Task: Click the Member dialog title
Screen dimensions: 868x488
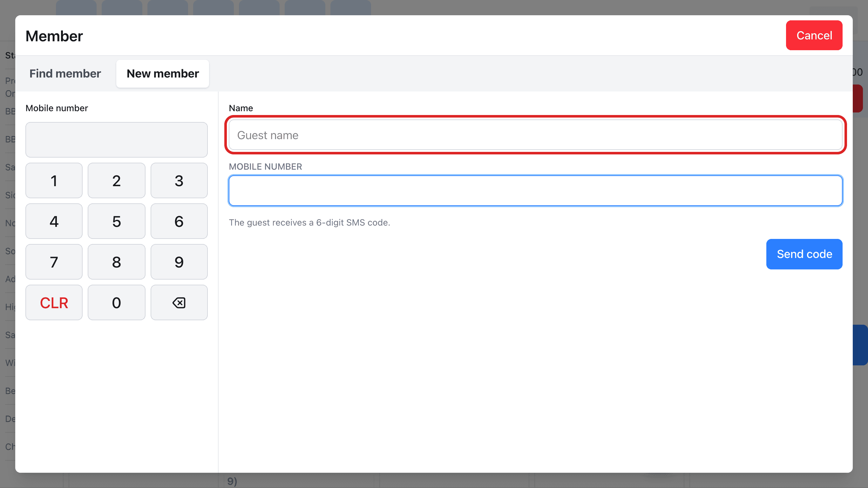Action: click(54, 36)
